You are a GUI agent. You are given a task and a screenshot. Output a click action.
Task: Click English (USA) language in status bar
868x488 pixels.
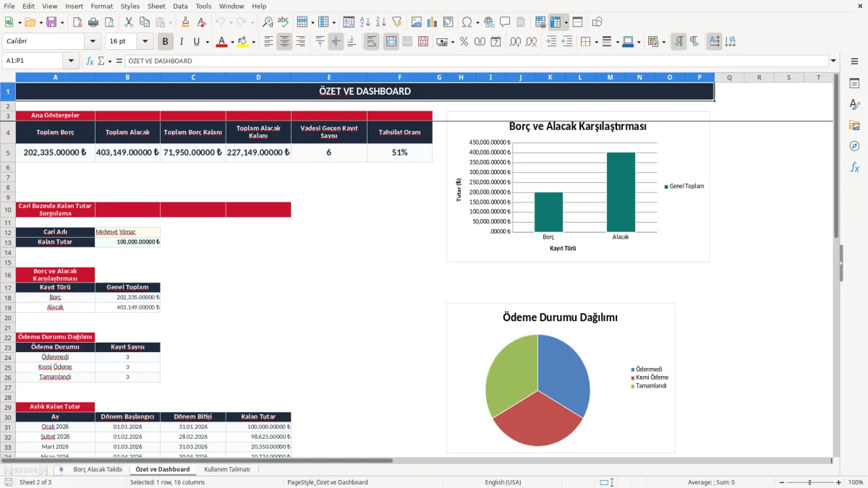click(503, 481)
